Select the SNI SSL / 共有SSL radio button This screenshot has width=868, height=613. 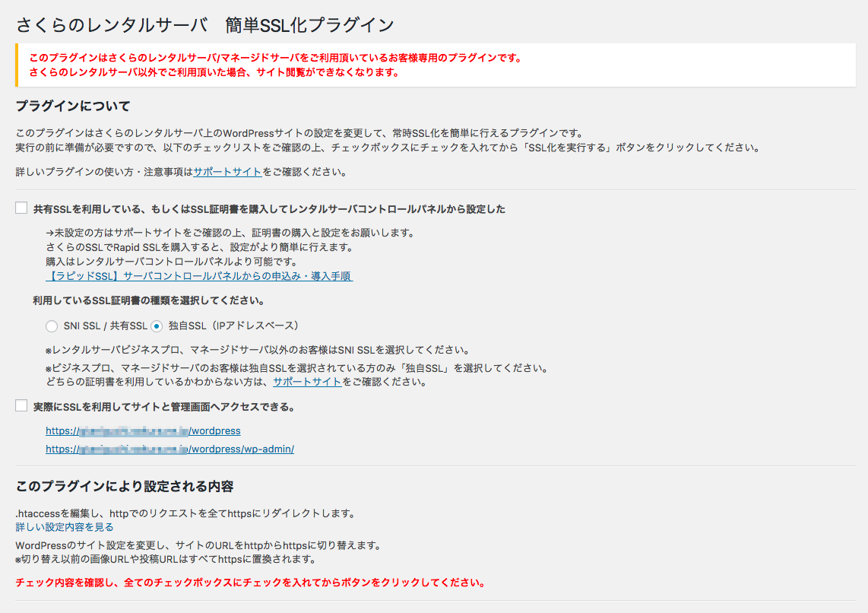pyautogui.click(x=52, y=326)
